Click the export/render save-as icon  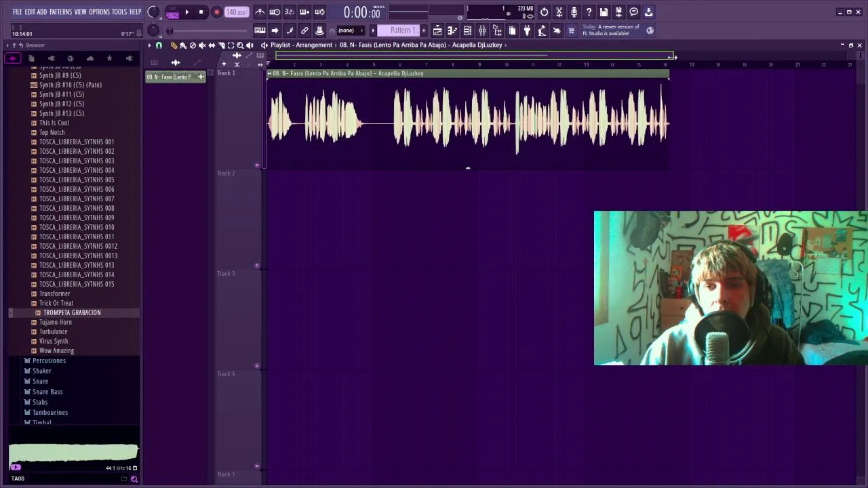tap(618, 12)
